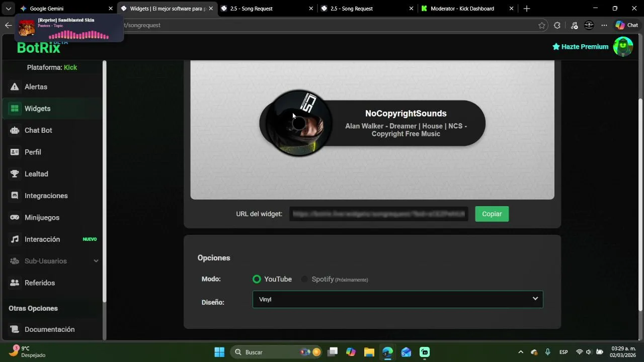644x362 pixels.
Task: Open Wi-Fi network tray icon
Action: coord(579,352)
